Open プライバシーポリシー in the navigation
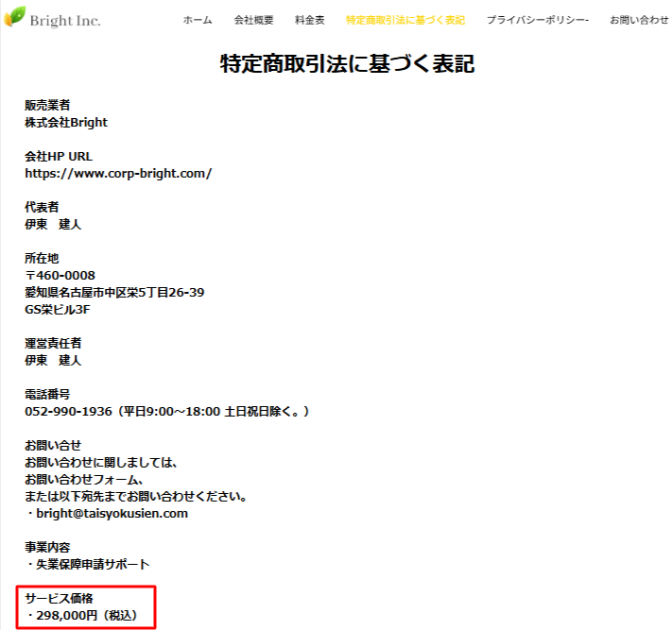The width and height of the screenshot is (672, 630). click(x=538, y=20)
